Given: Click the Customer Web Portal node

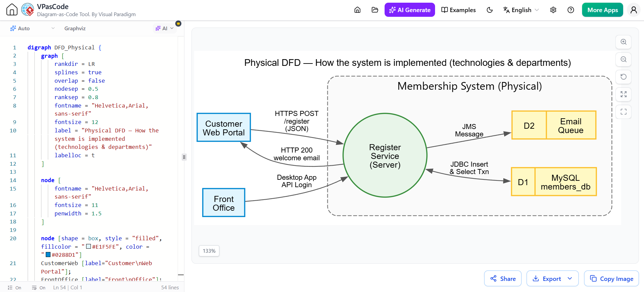Looking at the screenshot, I should coord(224,127).
